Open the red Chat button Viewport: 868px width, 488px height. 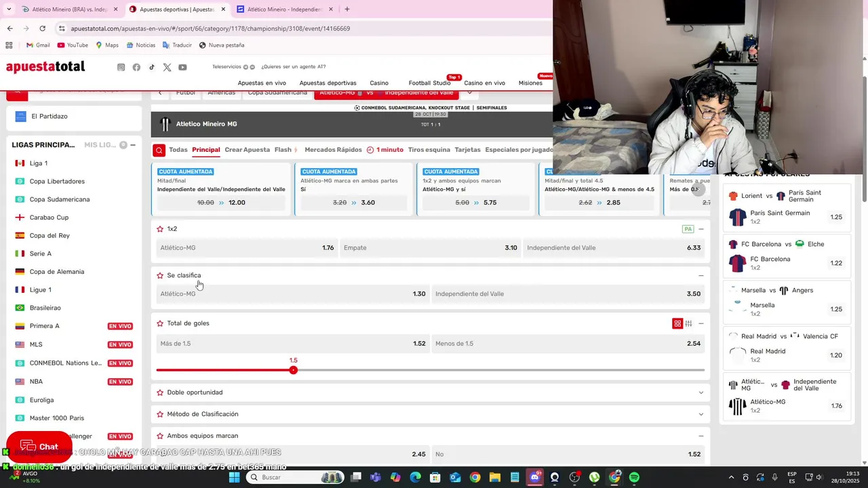coord(39,447)
